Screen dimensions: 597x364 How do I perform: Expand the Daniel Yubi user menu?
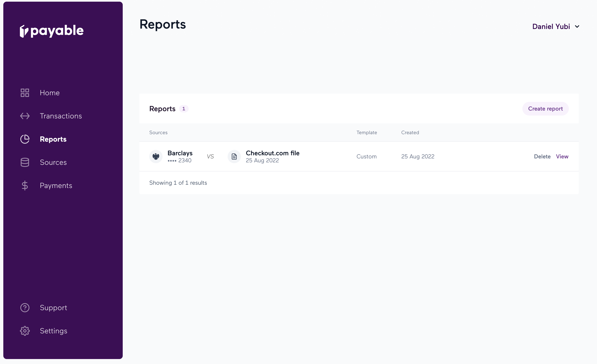click(551, 26)
